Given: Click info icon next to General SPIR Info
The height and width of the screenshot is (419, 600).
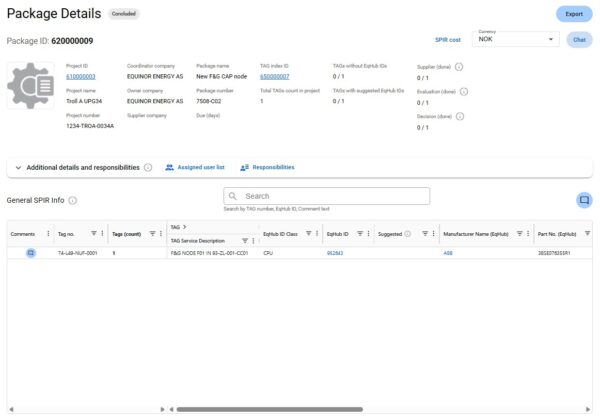Looking at the screenshot, I should coord(73,200).
